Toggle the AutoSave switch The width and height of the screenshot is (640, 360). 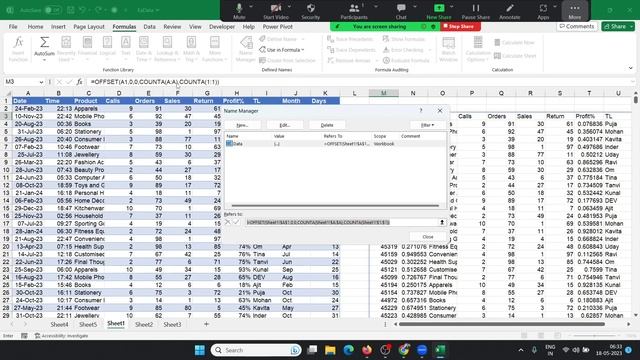(53, 10)
